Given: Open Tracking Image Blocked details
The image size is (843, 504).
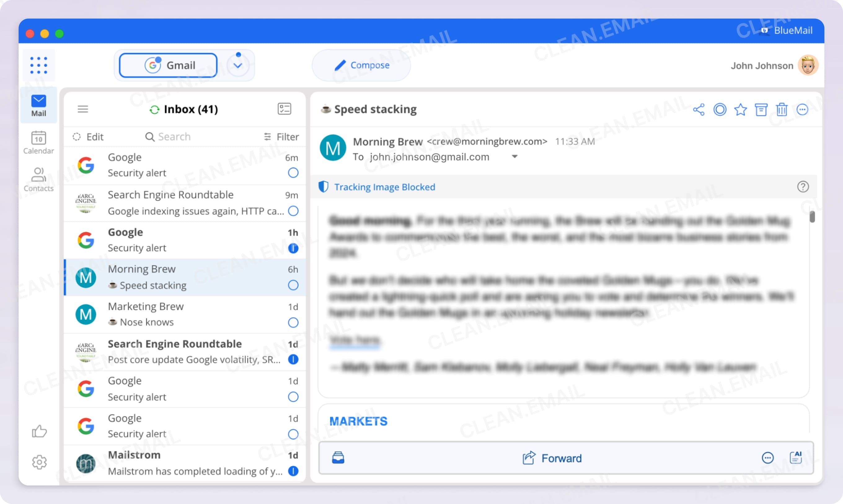Looking at the screenshot, I should click(384, 187).
